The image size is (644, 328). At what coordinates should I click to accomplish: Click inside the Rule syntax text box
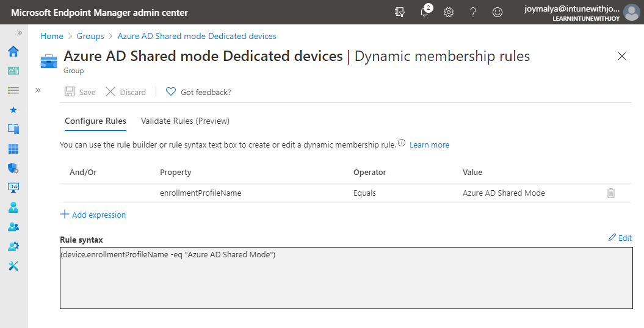[x=346, y=278]
